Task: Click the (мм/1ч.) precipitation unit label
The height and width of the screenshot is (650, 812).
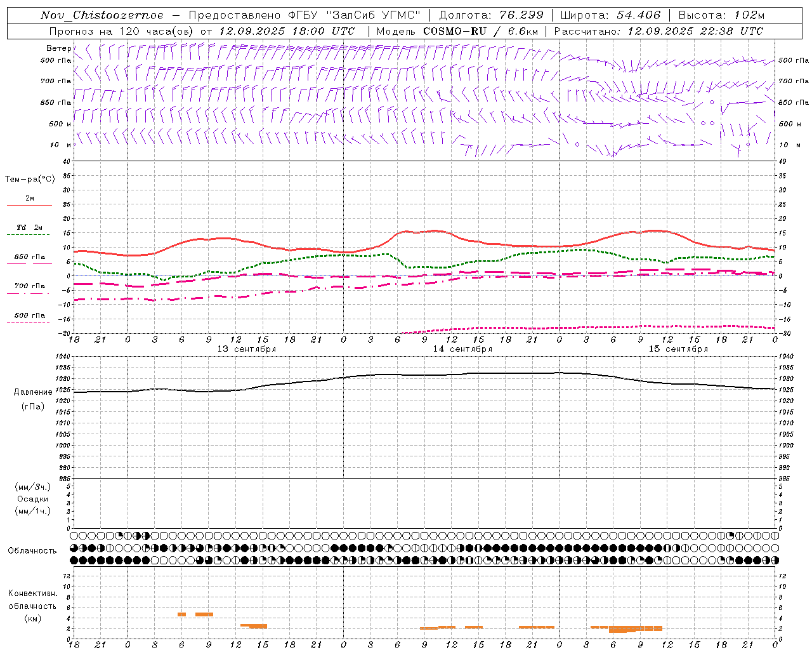Action: pos(32,511)
